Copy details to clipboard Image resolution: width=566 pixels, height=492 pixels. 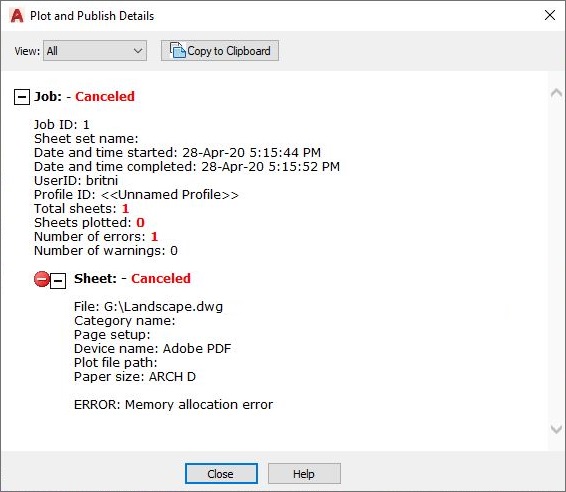[220, 51]
